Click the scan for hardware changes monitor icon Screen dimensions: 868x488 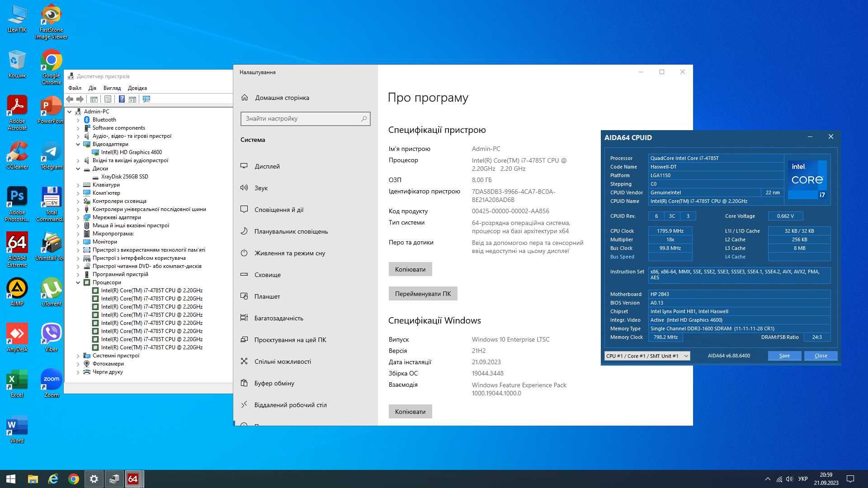(146, 99)
